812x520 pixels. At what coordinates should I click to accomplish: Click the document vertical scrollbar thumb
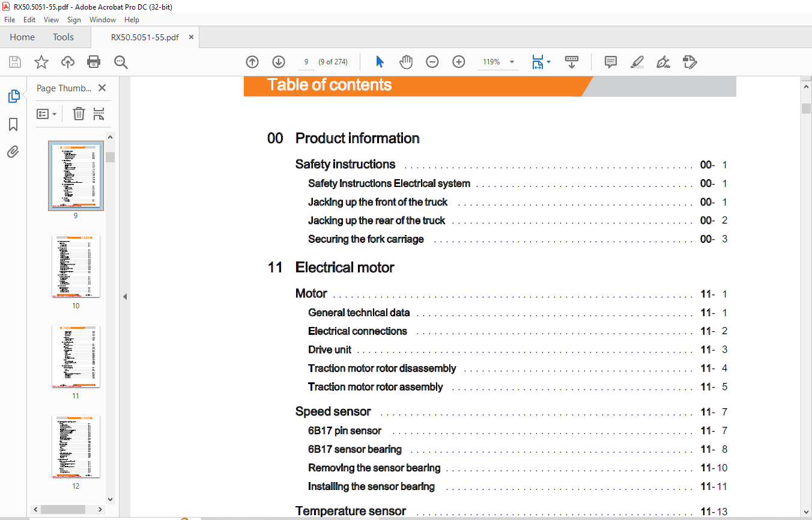pyautogui.click(x=806, y=108)
